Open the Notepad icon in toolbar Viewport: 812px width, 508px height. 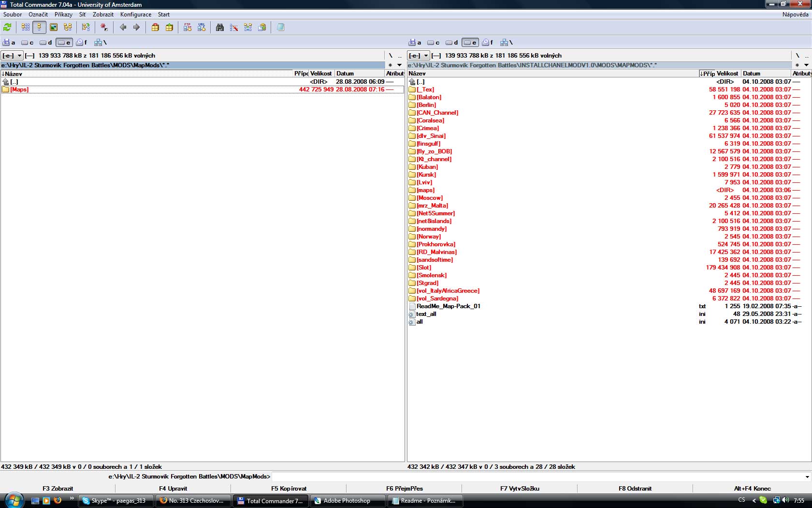[280, 28]
